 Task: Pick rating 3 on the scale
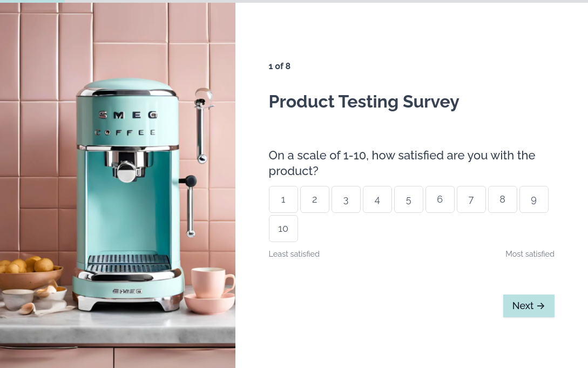tap(346, 199)
